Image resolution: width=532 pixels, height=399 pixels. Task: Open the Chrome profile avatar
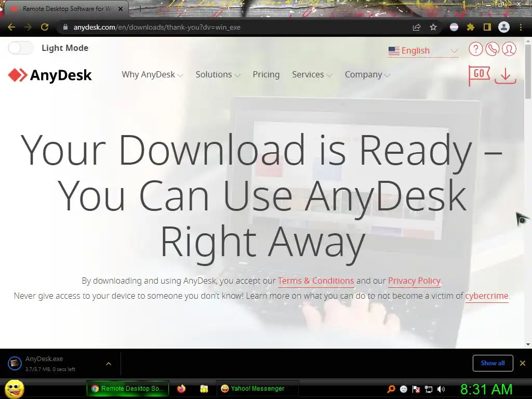(504, 27)
